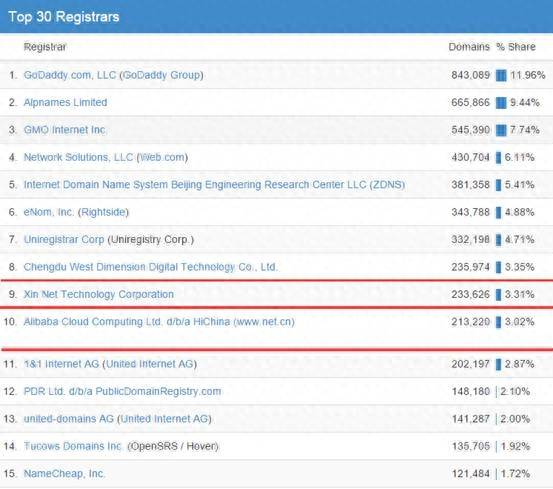Open the NameCheap, Inc. link

pyautogui.click(x=64, y=473)
